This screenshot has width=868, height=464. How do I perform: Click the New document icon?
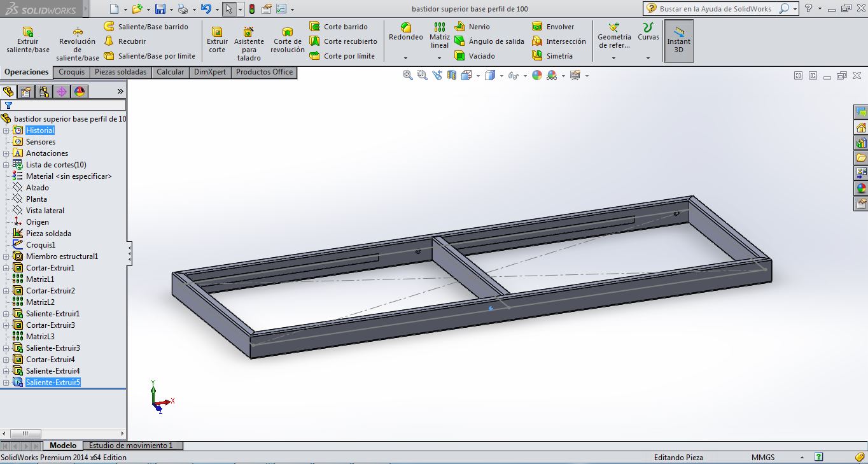pyautogui.click(x=114, y=9)
